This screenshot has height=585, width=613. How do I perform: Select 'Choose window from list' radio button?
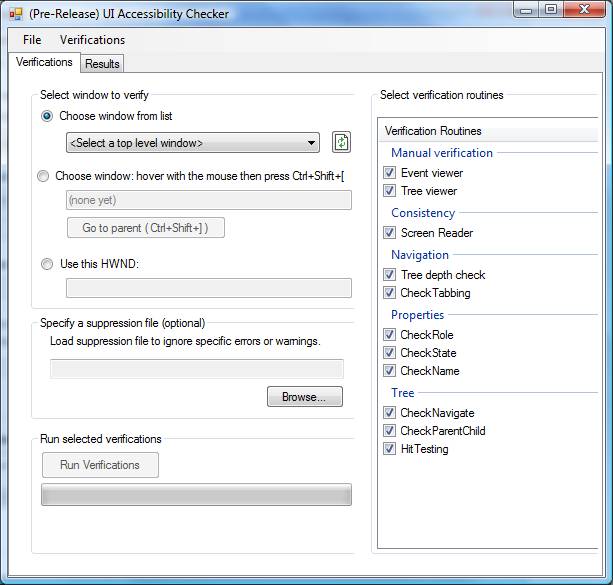pos(46,116)
